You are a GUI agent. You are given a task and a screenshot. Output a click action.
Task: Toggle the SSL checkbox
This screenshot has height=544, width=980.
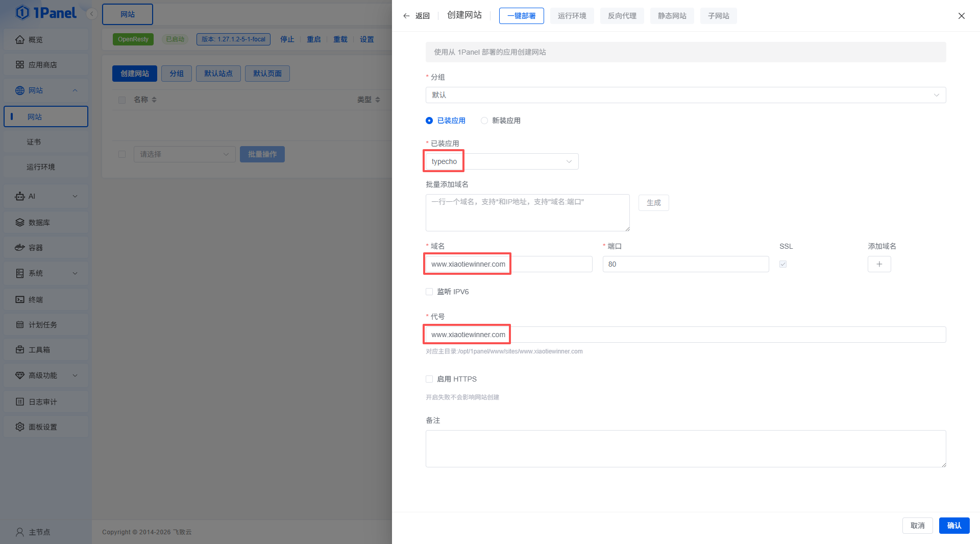783,264
